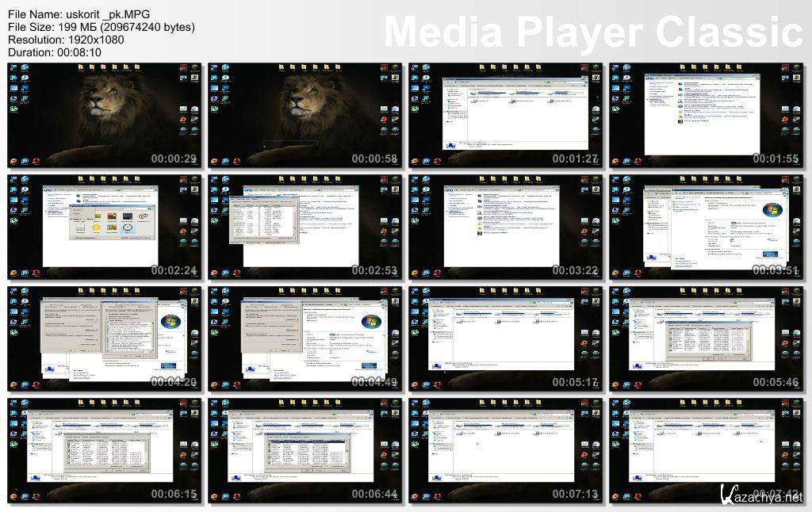Open the thumbnail at 00:07:13
This screenshot has height=512, width=812.
click(x=506, y=451)
